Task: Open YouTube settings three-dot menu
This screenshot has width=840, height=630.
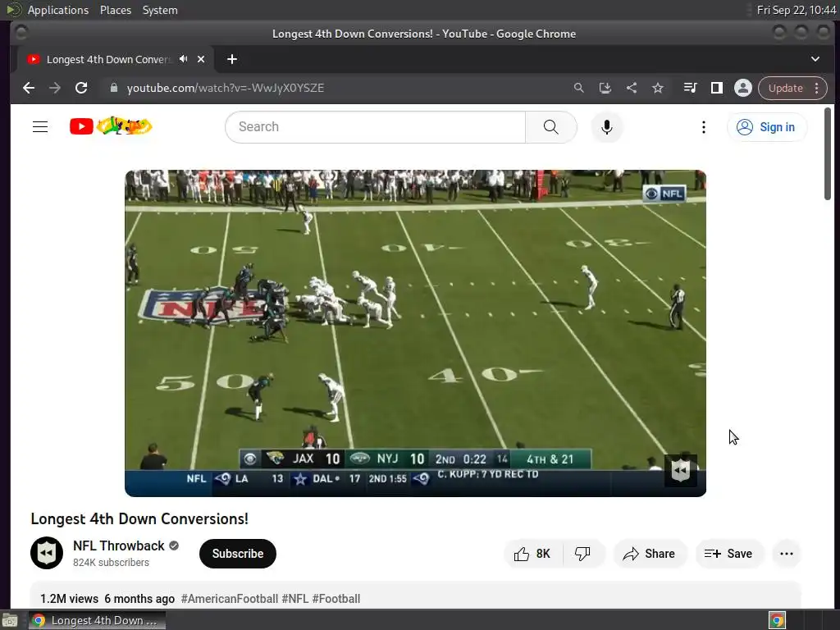Action: tap(703, 127)
